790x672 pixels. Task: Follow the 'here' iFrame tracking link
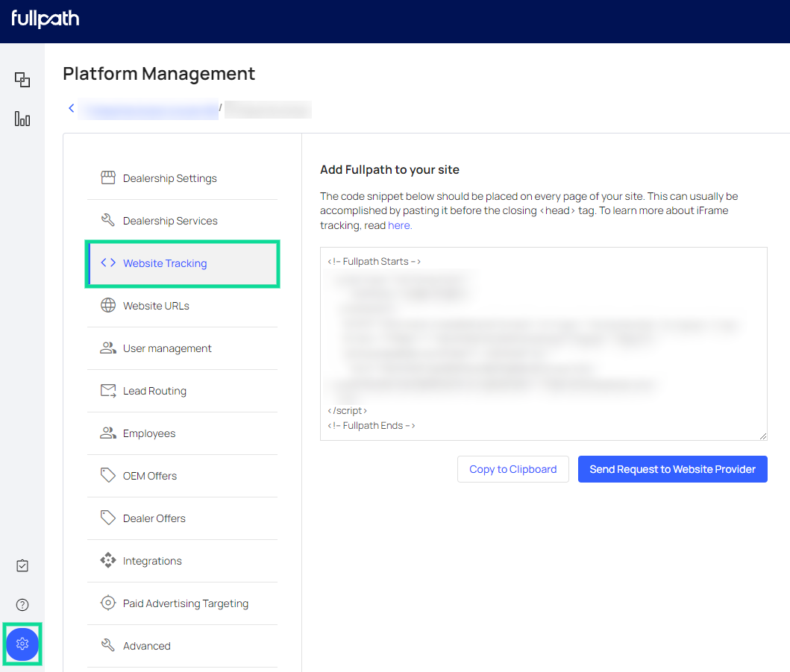click(x=399, y=225)
